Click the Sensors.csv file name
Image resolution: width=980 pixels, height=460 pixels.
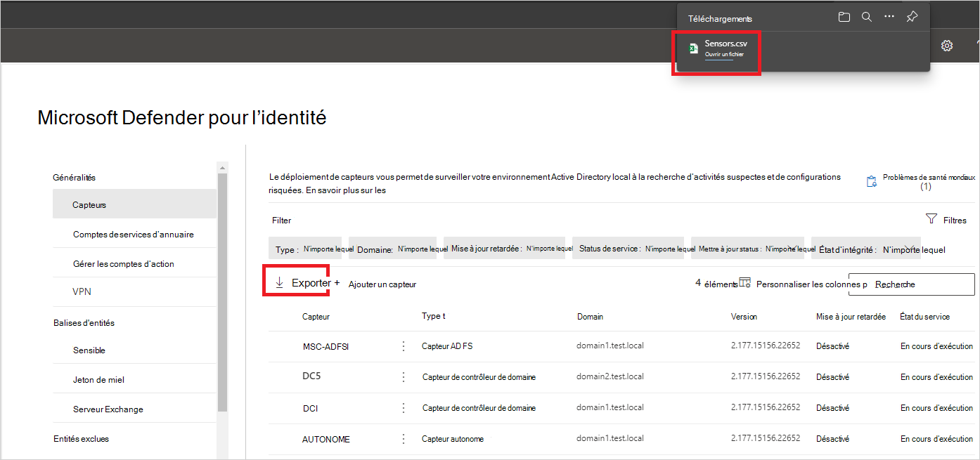pyautogui.click(x=726, y=44)
